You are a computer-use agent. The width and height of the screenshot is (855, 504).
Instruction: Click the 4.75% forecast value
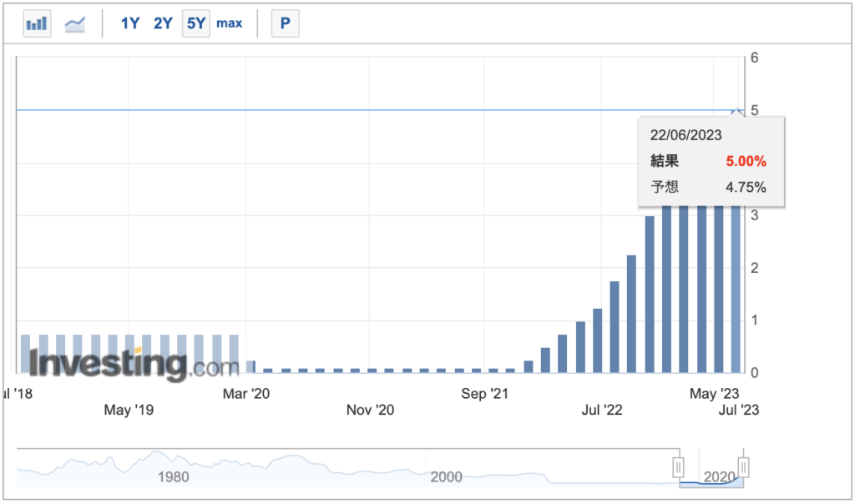[x=746, y=188]
